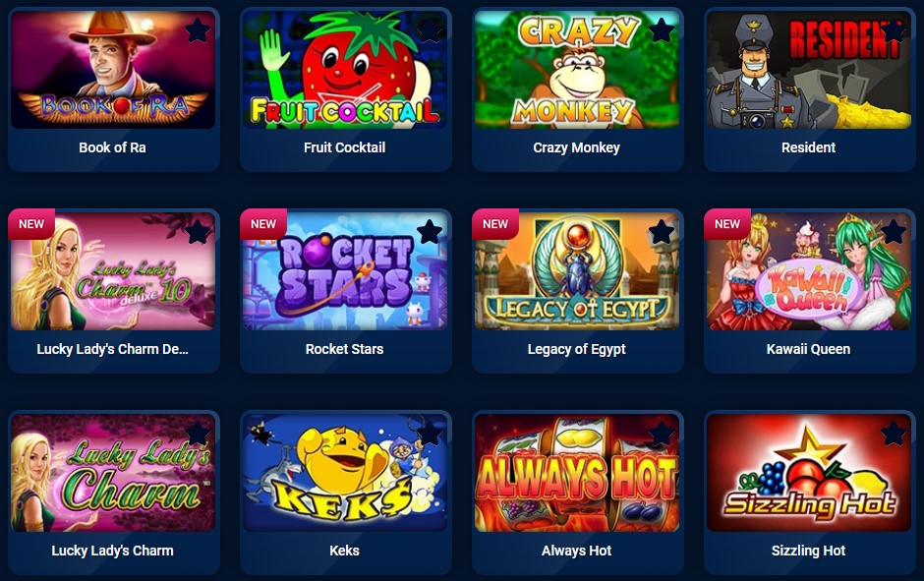
Task: Add Always Hot to favorites star
Action: (x=662, y=434)
